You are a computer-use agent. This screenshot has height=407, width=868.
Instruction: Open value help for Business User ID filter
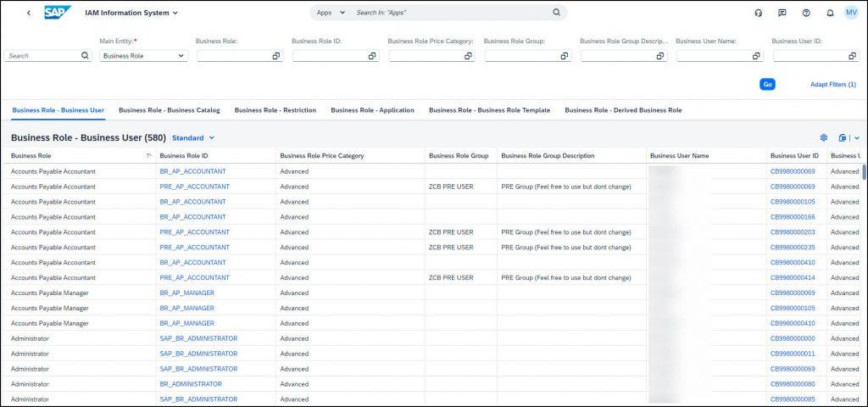tap(852, 56)
